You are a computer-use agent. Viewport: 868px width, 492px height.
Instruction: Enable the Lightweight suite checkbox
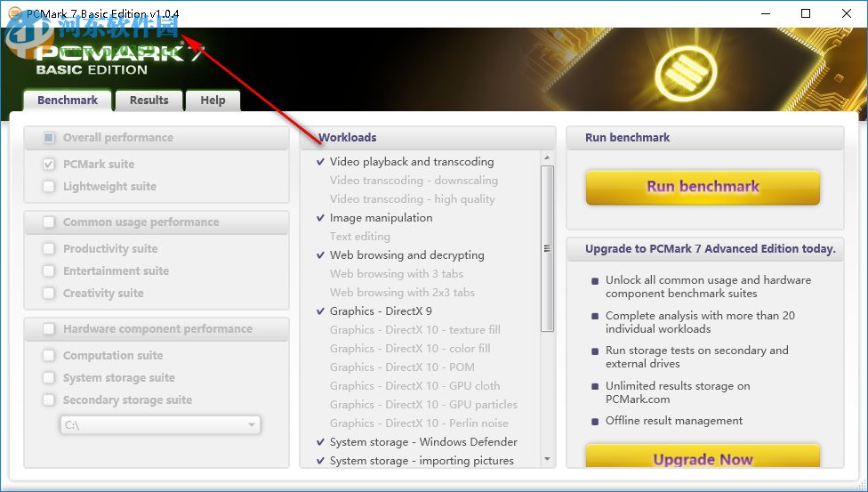[x=49, y=186]
